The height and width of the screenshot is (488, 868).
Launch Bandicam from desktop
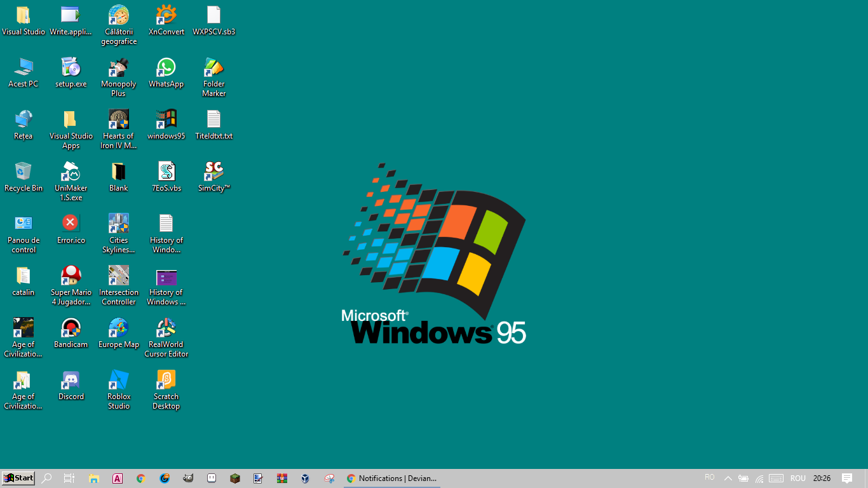[71, 334]
